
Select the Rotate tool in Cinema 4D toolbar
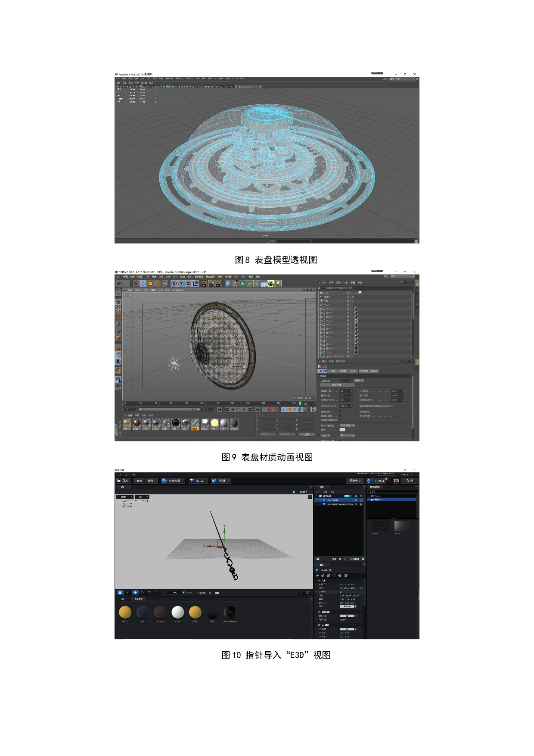click(158, 283)
